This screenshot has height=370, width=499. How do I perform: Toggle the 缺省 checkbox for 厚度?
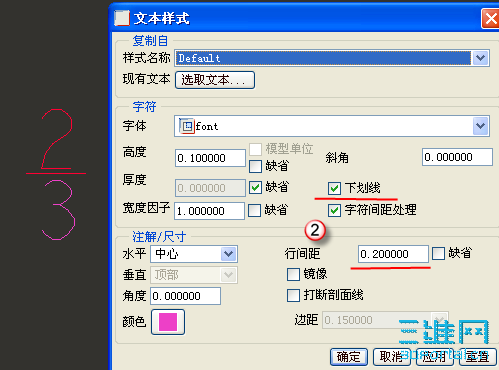coord(255,188)
